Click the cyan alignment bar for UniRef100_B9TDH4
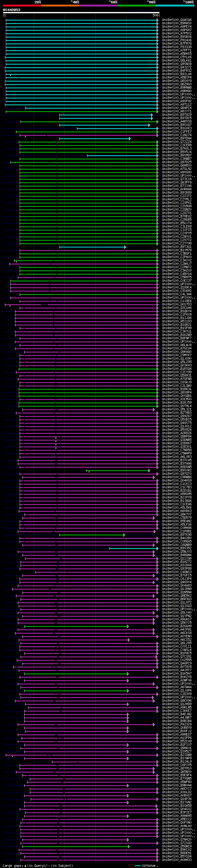This screenshot has height=868, width=197. tap(95, 139)
